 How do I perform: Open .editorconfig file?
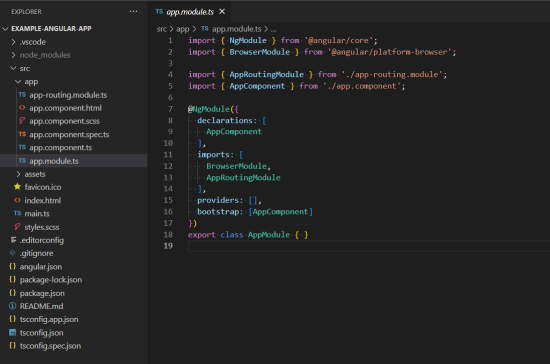coord(42,240)
